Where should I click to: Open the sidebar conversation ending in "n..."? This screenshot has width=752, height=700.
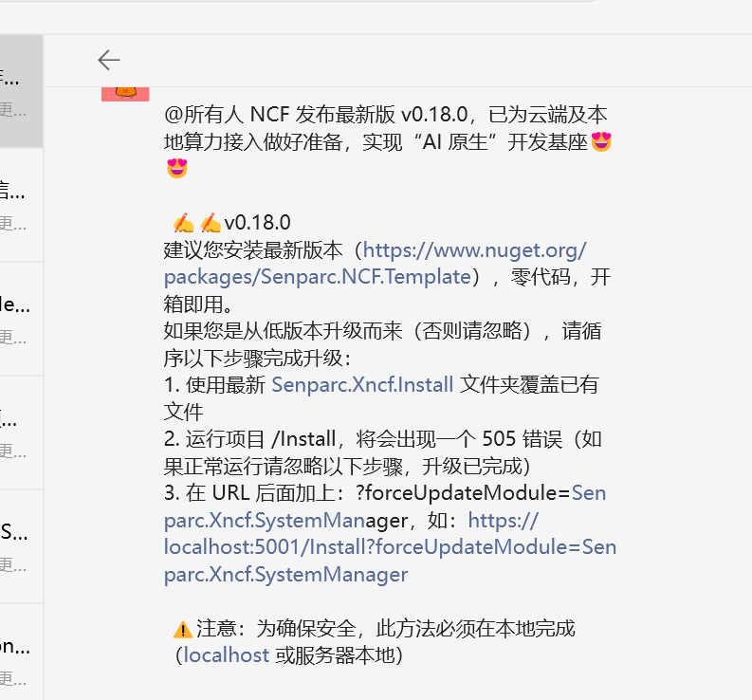point(21,653)
